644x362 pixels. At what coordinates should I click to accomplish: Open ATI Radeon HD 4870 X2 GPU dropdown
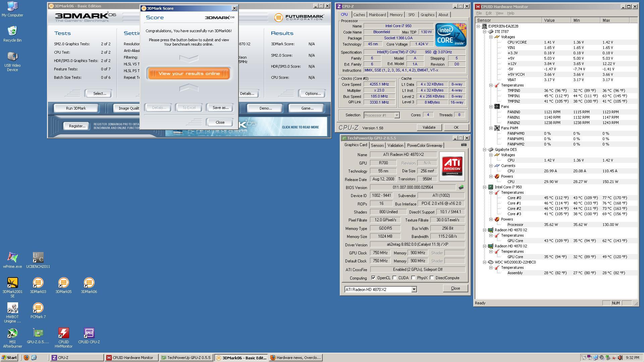point(414,290)
